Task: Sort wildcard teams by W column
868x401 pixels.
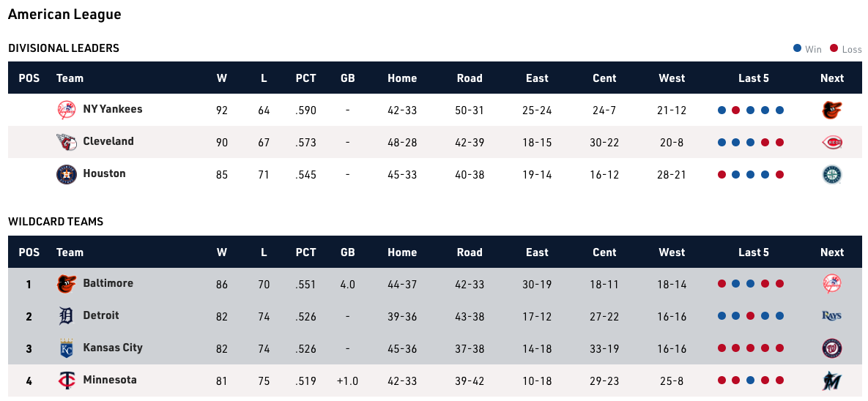Action: click(x=222, y=252)
